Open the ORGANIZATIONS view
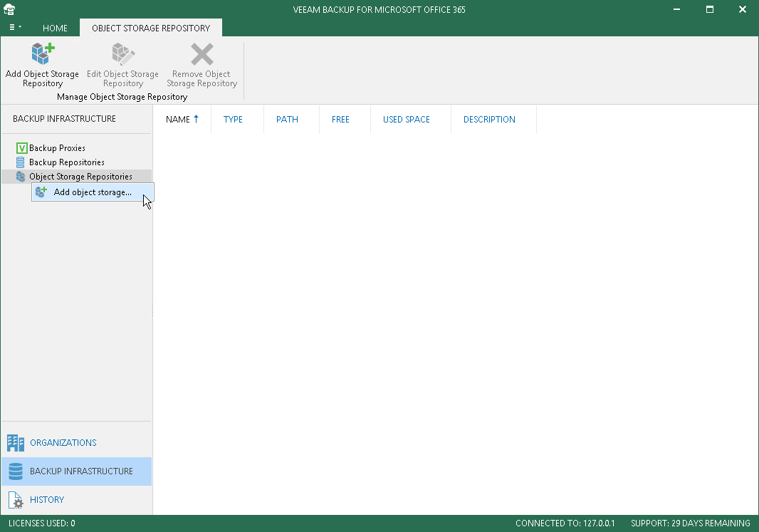This screenshot has height=532, width=759. (76, 442)
